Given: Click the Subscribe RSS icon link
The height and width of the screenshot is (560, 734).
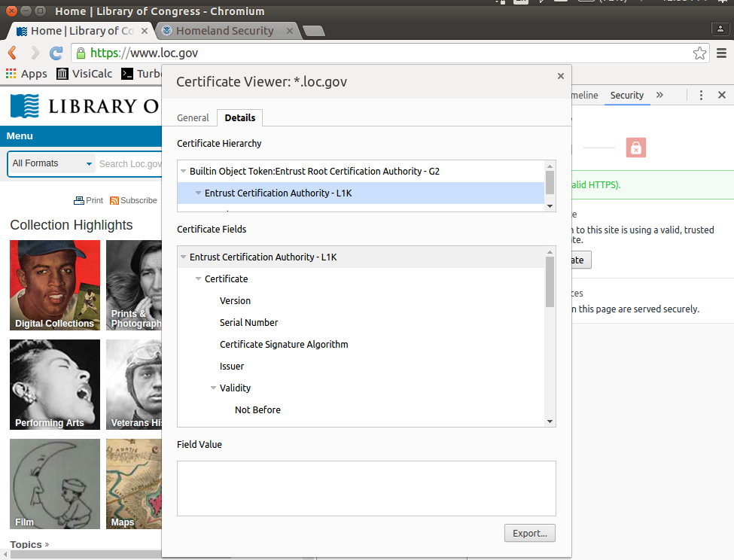Looking at the screenshot, I should coord(133,200).
